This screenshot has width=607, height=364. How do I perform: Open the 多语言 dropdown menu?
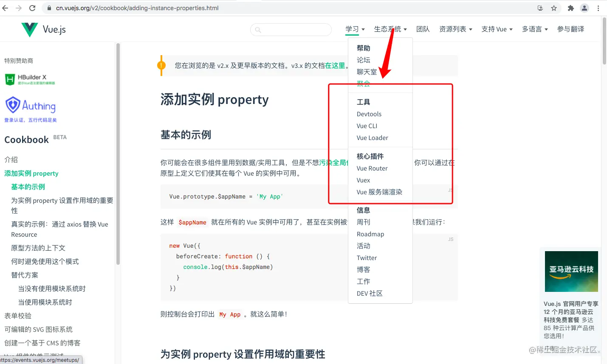[535, 29]
